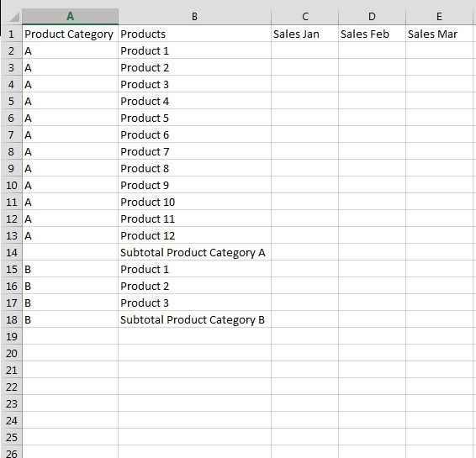
Task: Click category 'A' cell in row 2
Action: point(70,50)
